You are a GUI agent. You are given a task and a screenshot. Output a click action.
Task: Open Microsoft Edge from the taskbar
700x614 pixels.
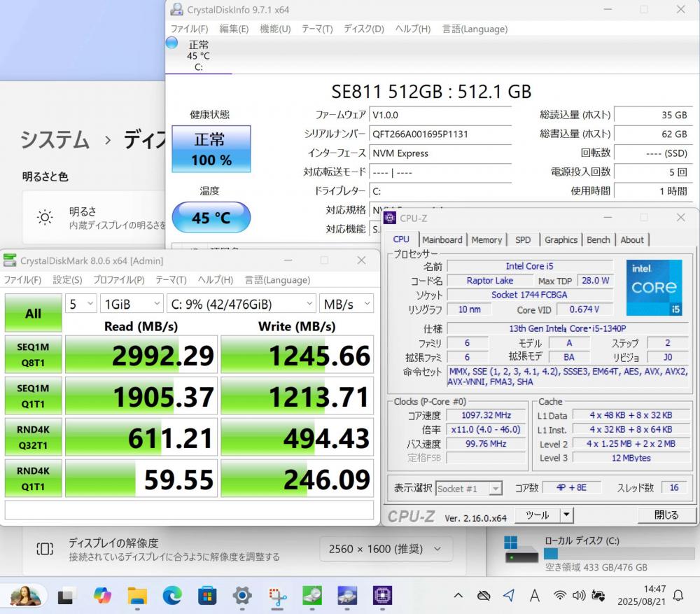tap(172, 596)
